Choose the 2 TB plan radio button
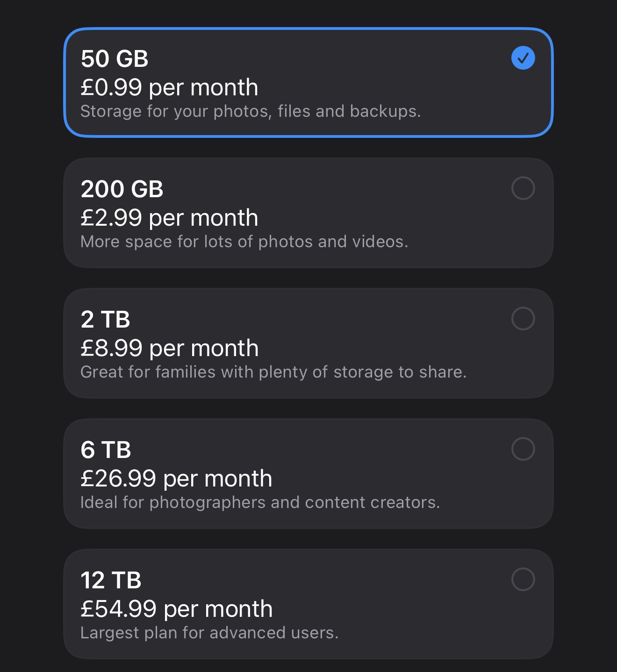Image resolution: width=617 pixels, height=672 pixels. [x=523, y=319]
